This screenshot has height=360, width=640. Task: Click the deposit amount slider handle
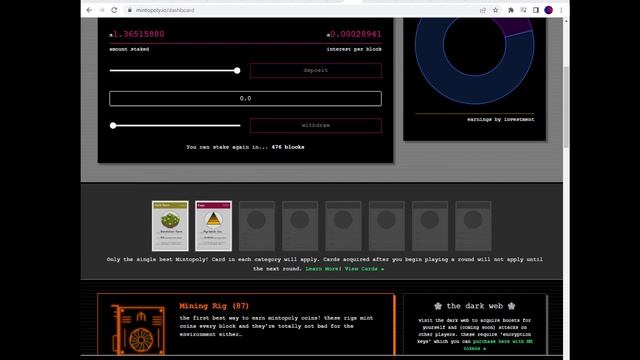click(237, 71)
